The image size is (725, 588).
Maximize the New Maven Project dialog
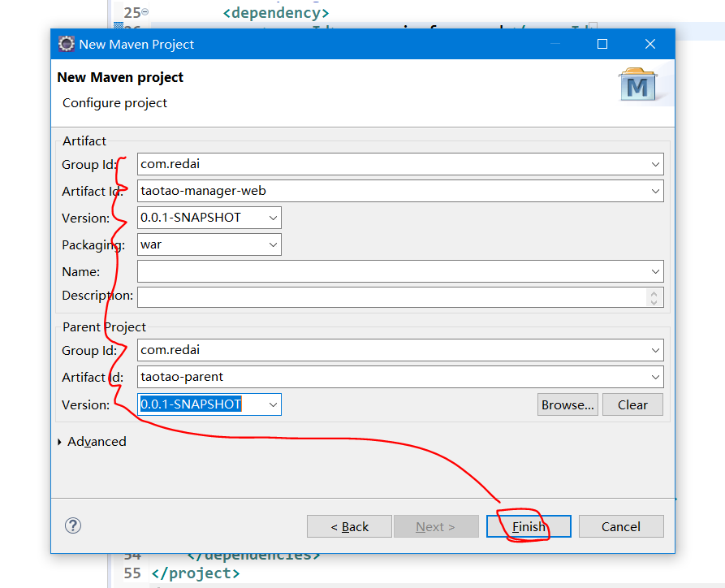(x=602, y=44)
